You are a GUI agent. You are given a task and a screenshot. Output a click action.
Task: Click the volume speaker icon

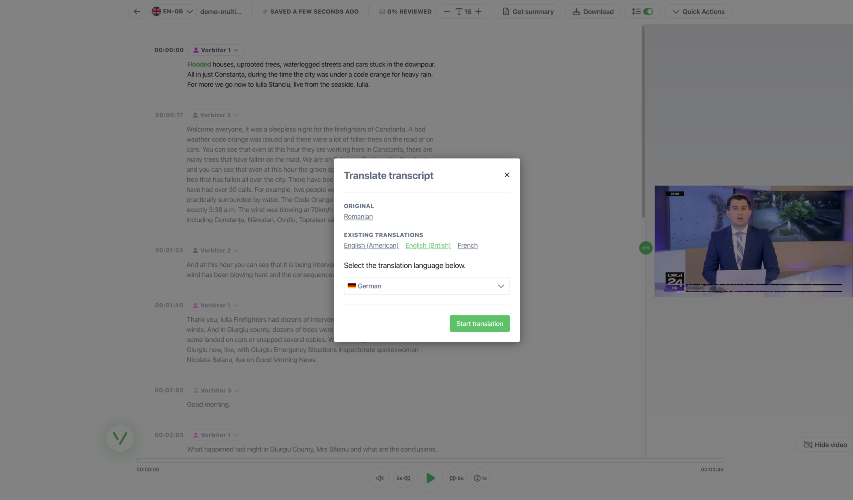click(380, 479)
